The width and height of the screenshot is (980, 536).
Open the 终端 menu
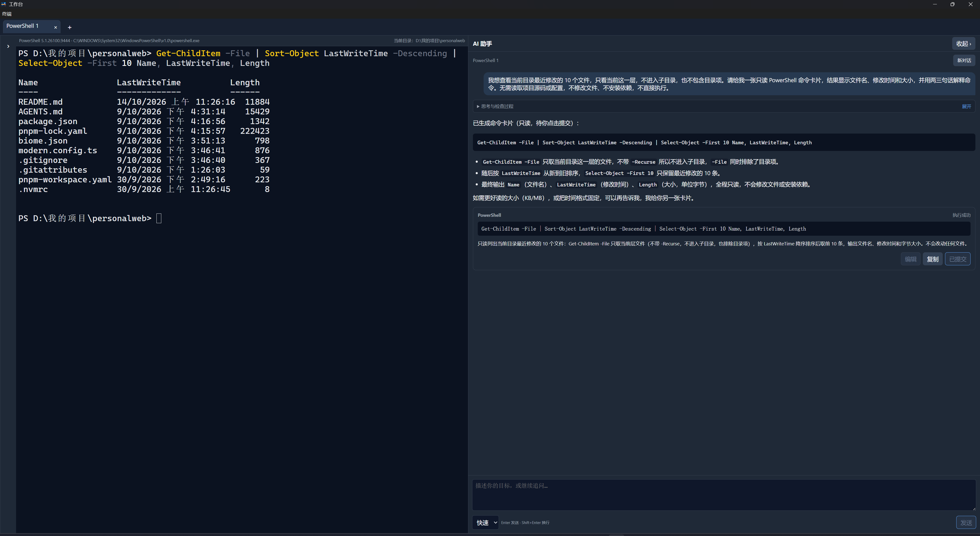tap(7, 14)
